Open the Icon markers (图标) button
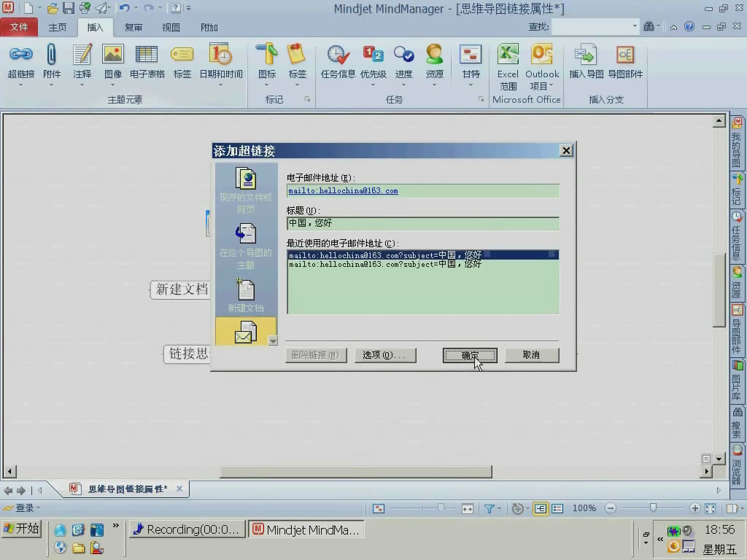The image size is (747, 560). tap(267, 54)
